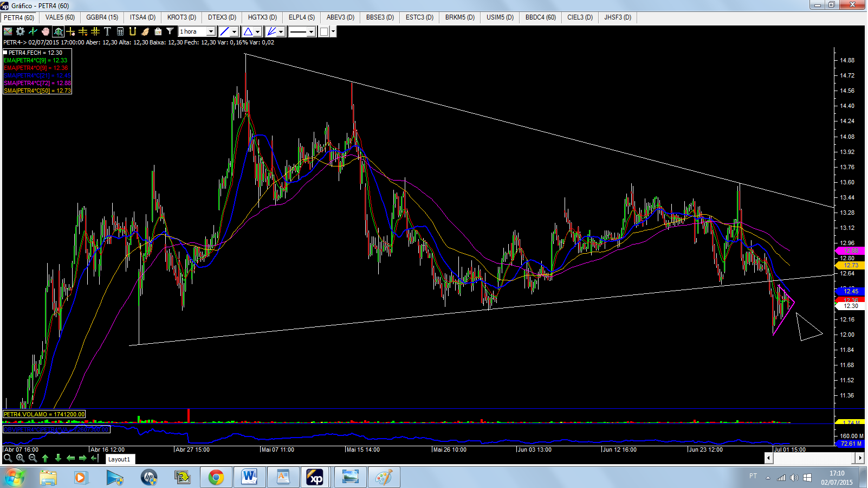Expand the shape tool options arrow
The width and height of the screenshot is (868, 488).
coord(258,31)
